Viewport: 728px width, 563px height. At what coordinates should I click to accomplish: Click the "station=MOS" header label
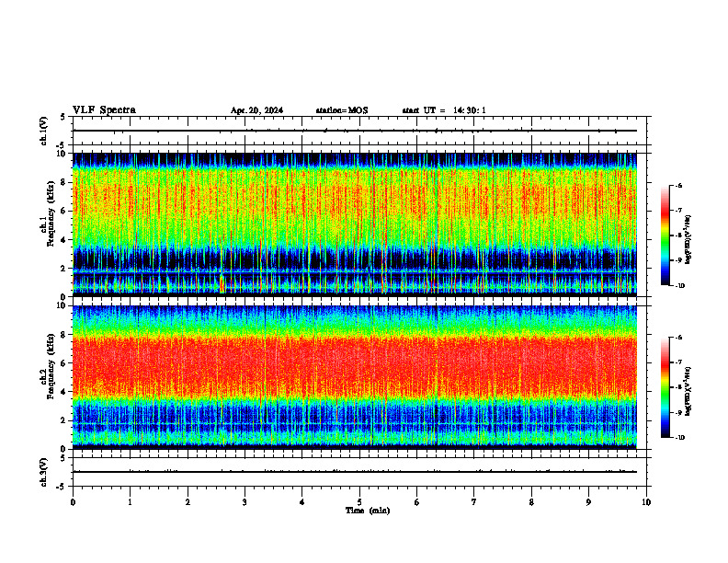point(342,110)
